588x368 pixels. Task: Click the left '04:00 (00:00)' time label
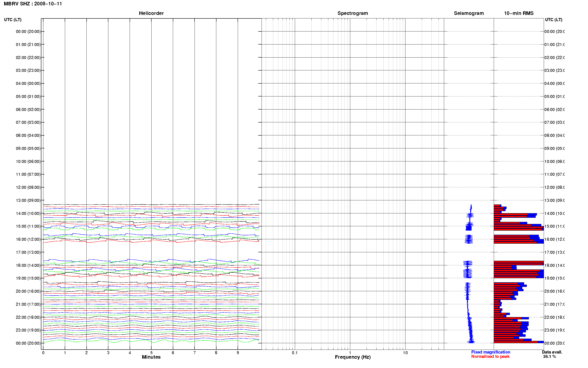pos(28,83)
